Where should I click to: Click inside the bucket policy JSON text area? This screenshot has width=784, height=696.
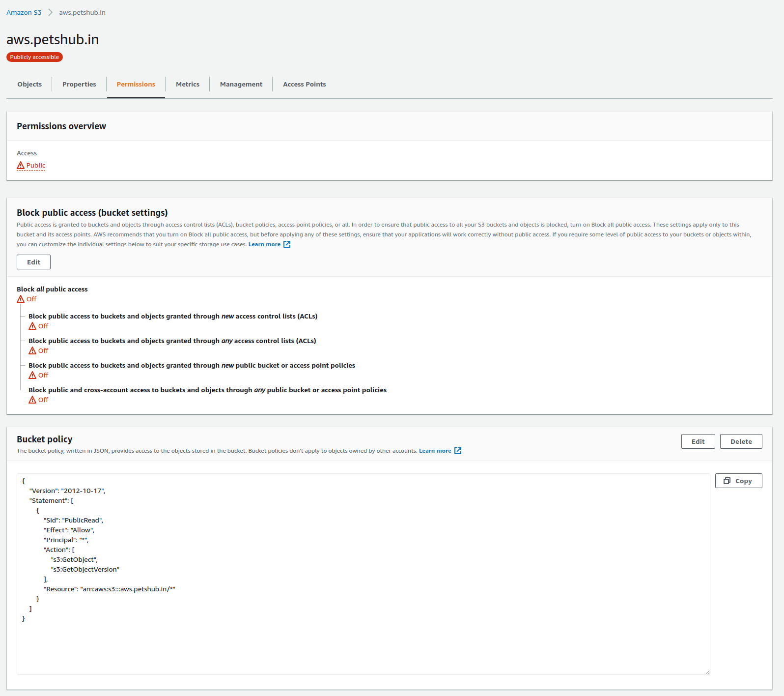[364, 639]
